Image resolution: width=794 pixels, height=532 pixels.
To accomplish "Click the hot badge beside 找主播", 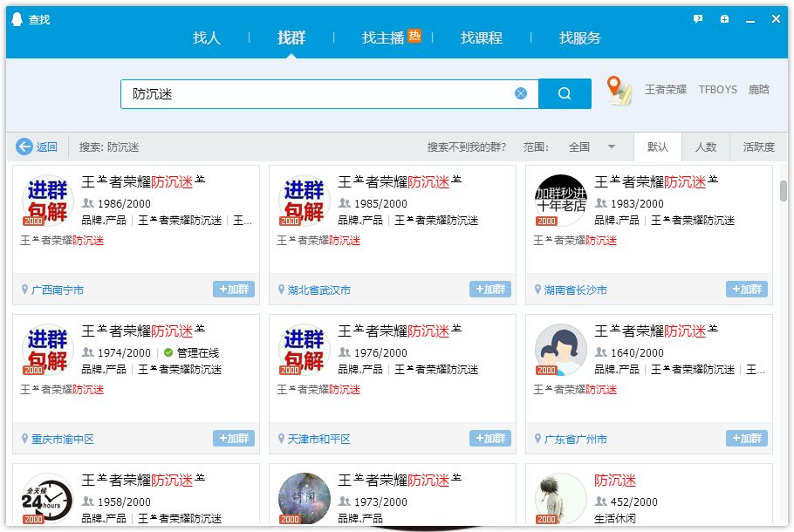I will coord(414,36).
